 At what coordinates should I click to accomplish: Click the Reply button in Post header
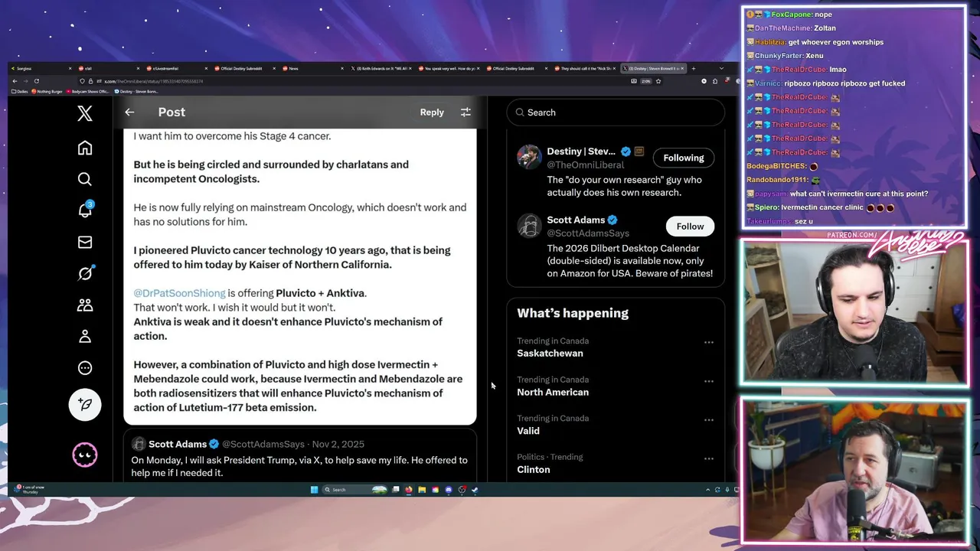pos(432,112)
